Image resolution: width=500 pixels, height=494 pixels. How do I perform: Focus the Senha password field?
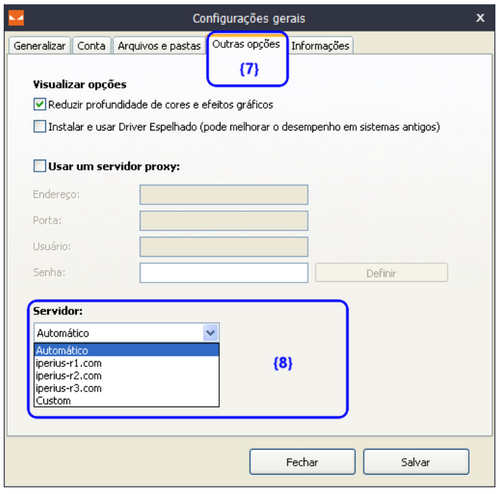coord(224,273)
